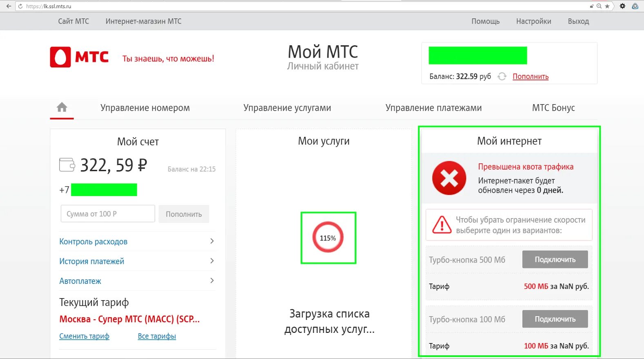The image size is (644, 359).
Task: Click the balance refresh arrows icon
Action: (x=502, y=76)
